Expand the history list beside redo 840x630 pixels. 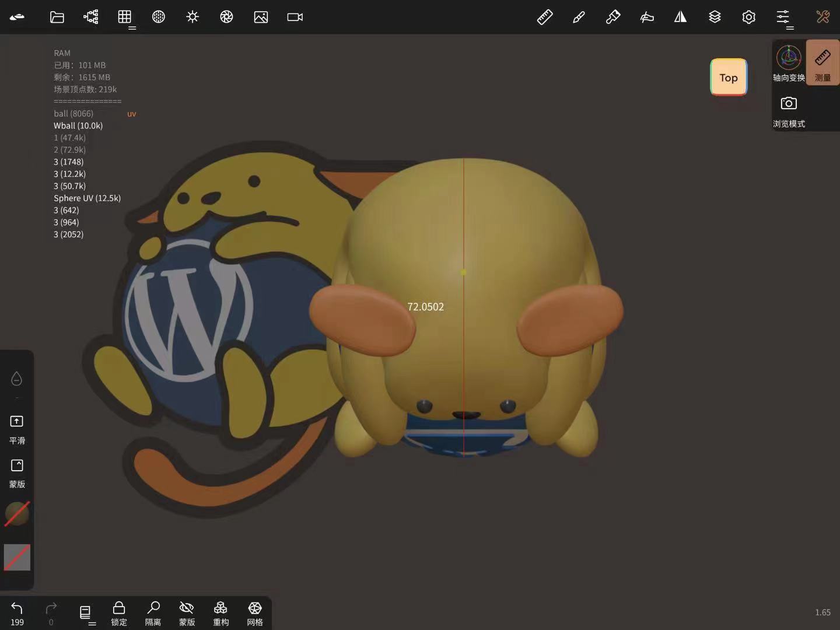pos(85,613)
